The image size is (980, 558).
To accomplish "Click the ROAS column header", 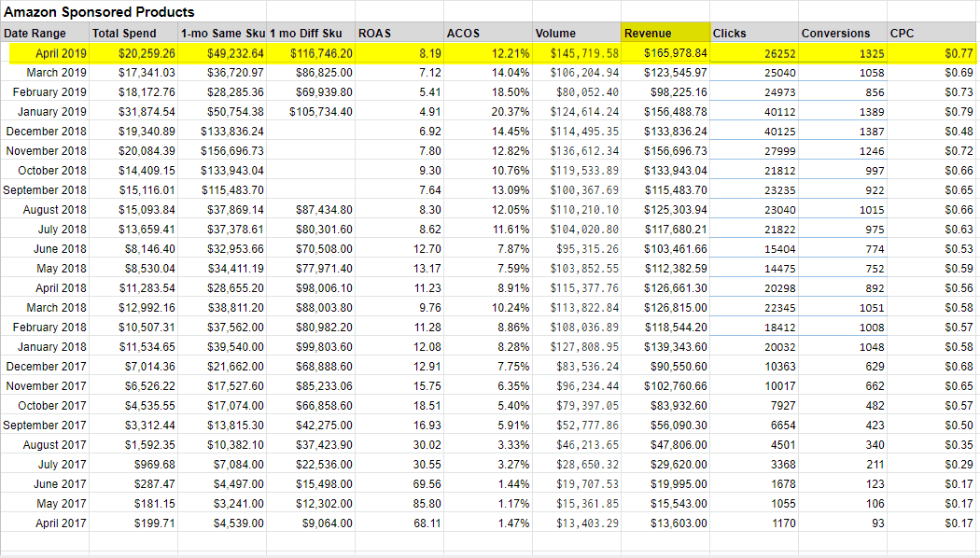I will pyautogui.click(x=400, y=33).
